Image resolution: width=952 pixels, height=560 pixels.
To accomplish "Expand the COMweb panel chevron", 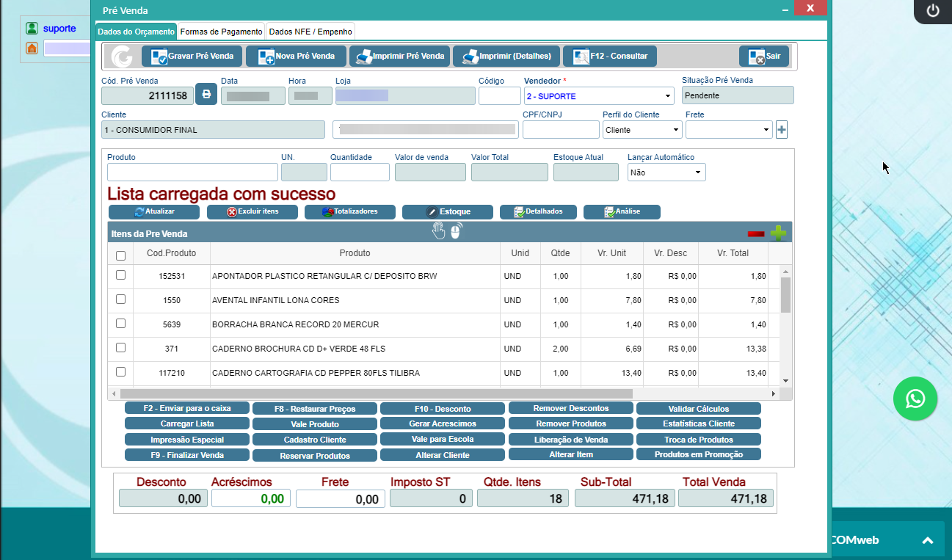I will [928, 541].
